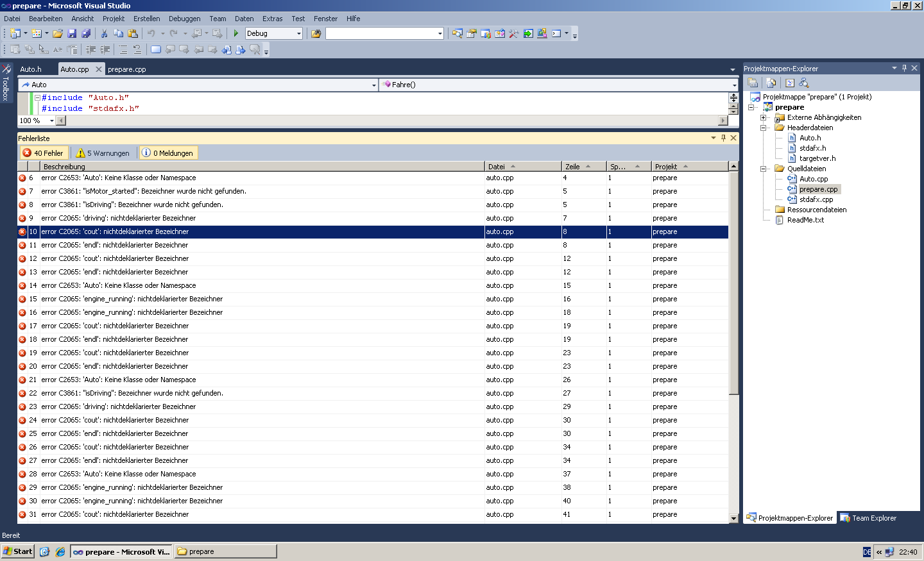The height and width of the screenshot is (561, 924).
Task: Uncomment the selected lines icon
Action: click(137, 49)
